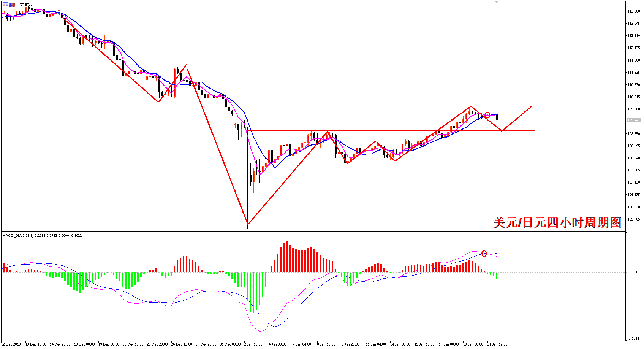Select the red horizontal resistance line
Screen dimensions: 644x349
coord(391,130)
